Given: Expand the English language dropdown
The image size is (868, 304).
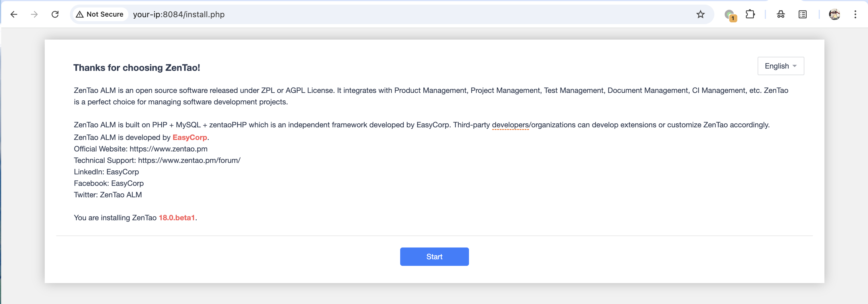Looking at the screenshot, I should pyautogui.click(x=780, y=66).
